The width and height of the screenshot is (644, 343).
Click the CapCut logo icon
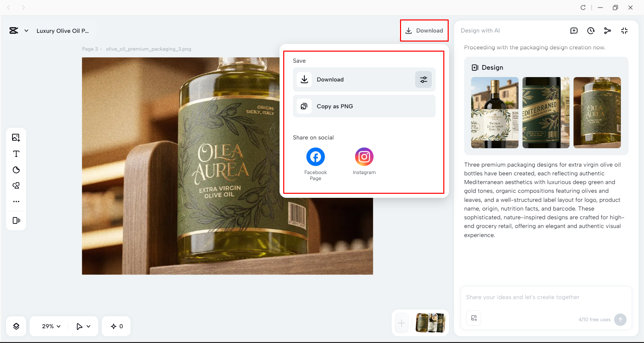point(14,31)
